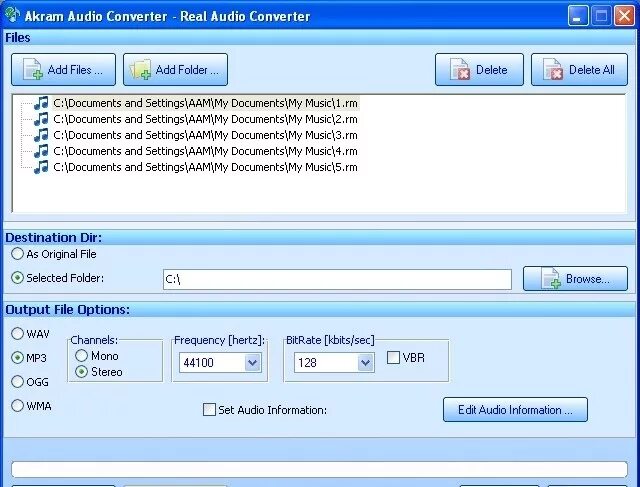The height and width of the screenshot is (487, 640).
Task: Close the Akram Audio Converter window
Action: coord(624,16)
